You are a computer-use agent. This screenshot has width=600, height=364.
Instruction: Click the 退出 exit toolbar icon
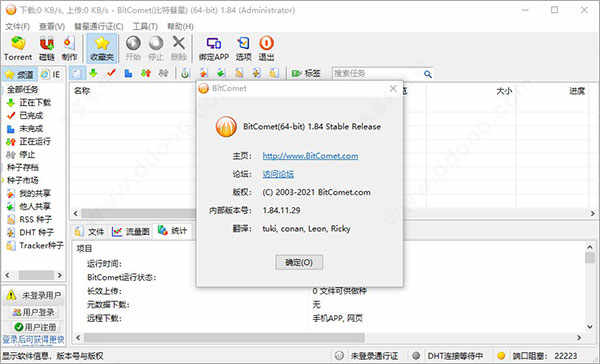[266, 49]
